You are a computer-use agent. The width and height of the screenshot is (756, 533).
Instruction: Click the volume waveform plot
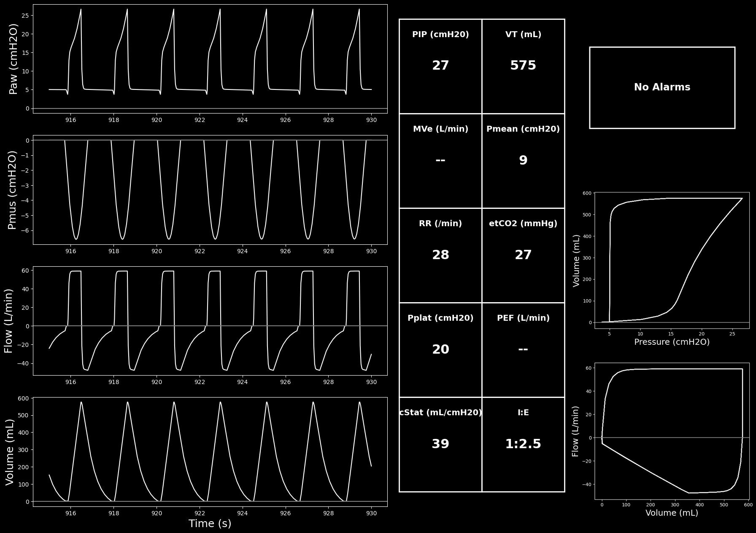210,452
